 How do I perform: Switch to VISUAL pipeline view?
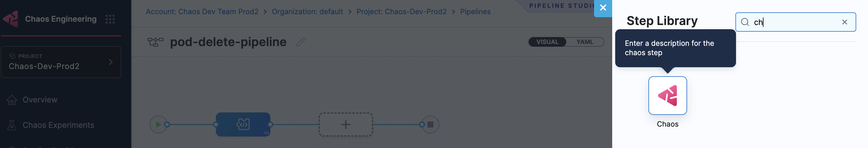tap(547, 42)
